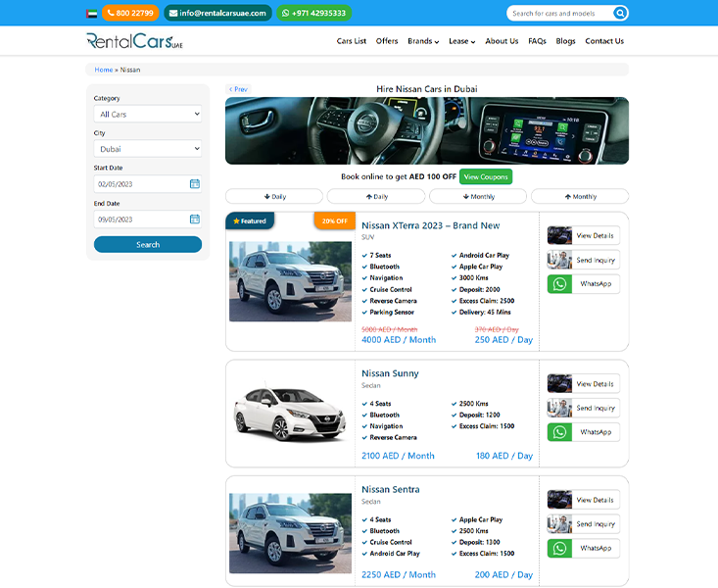Open the Nissan XTerra 2023 title link
The height and width of the screenshot is (588, 718).
point(430,225)
